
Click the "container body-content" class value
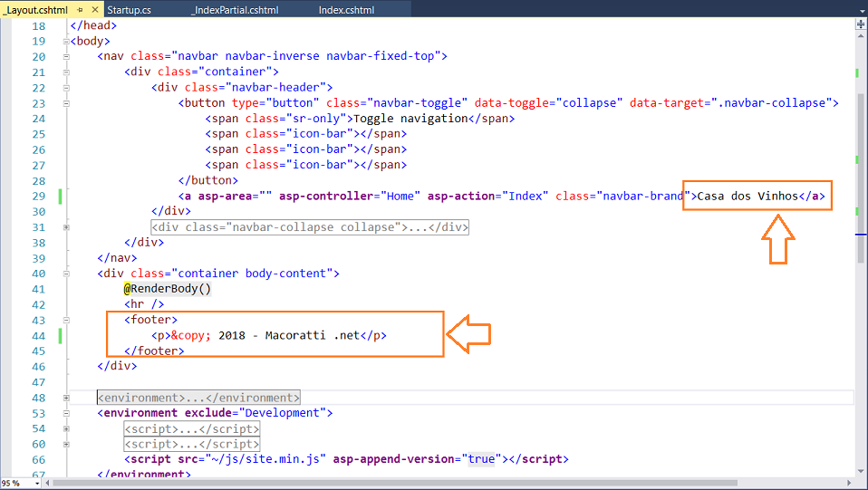252,274
